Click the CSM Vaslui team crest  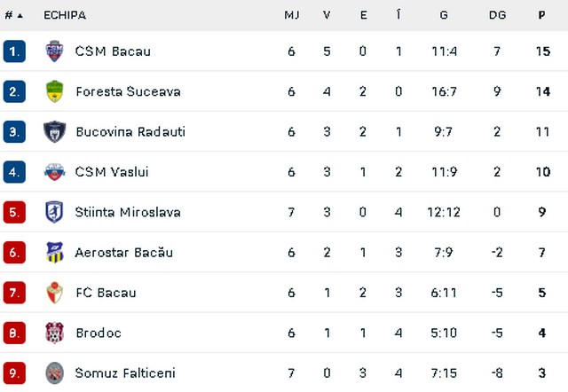click(x=54, y=172)
